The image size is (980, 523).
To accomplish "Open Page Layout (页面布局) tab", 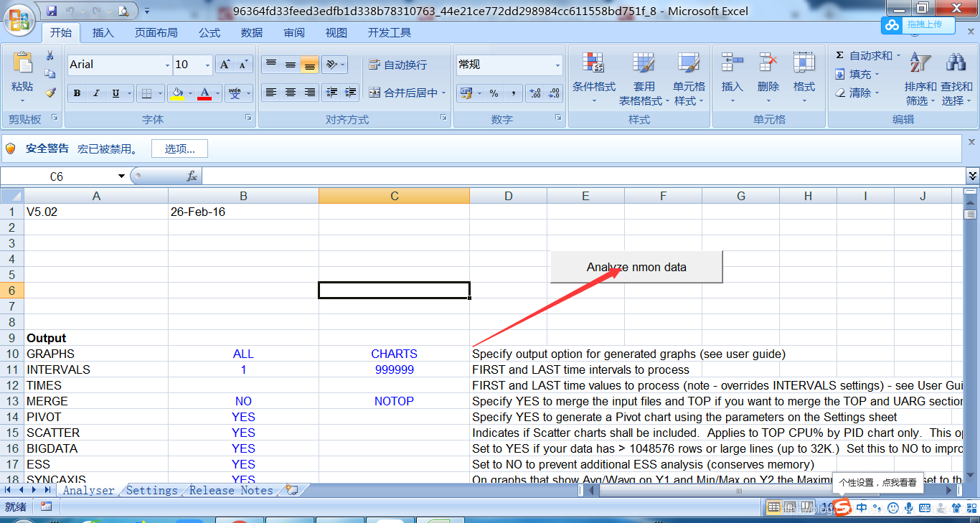I will 156,33.
